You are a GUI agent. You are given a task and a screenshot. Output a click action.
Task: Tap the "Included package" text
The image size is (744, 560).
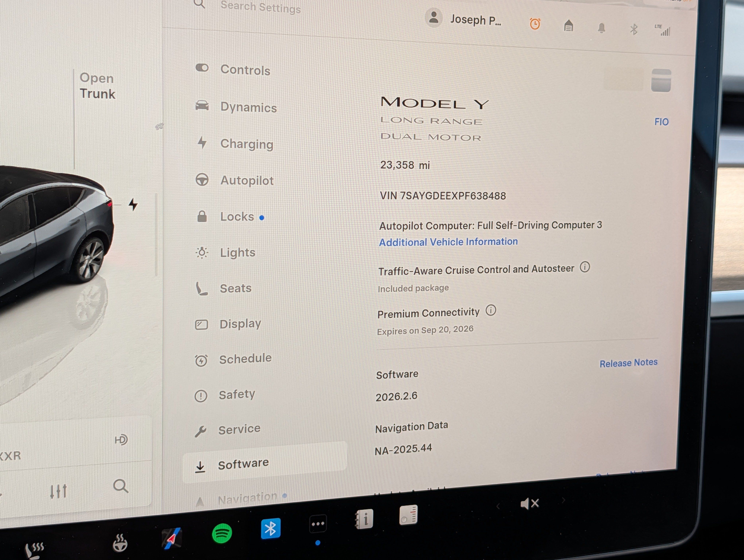[x=413, y=288]
